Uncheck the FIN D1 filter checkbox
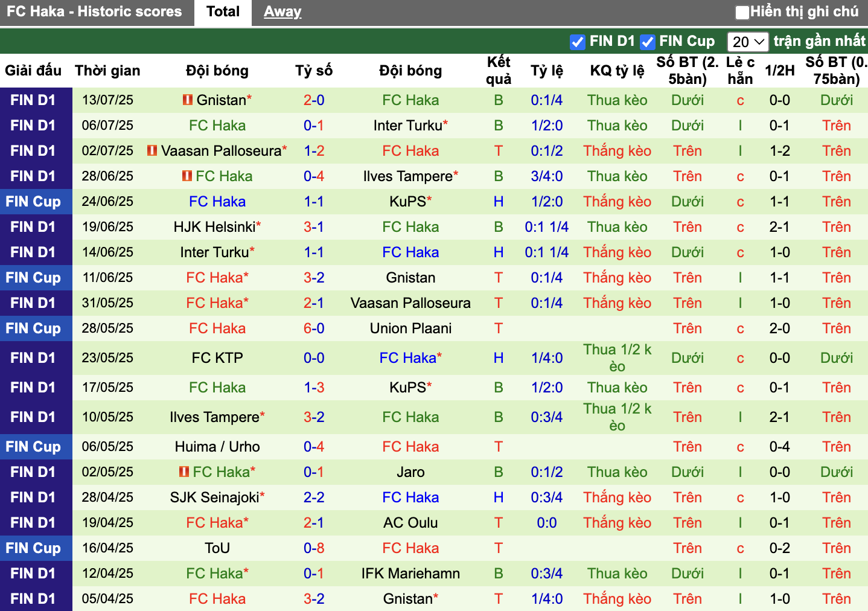 578,42
